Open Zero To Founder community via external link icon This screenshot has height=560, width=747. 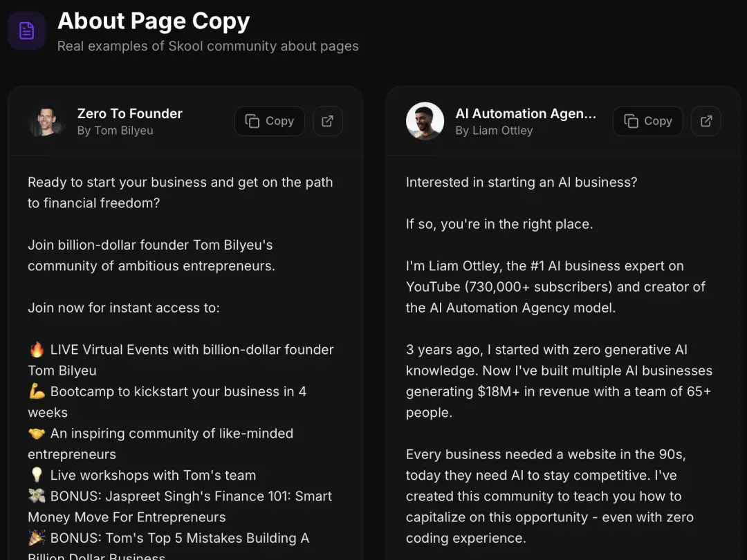328,121
